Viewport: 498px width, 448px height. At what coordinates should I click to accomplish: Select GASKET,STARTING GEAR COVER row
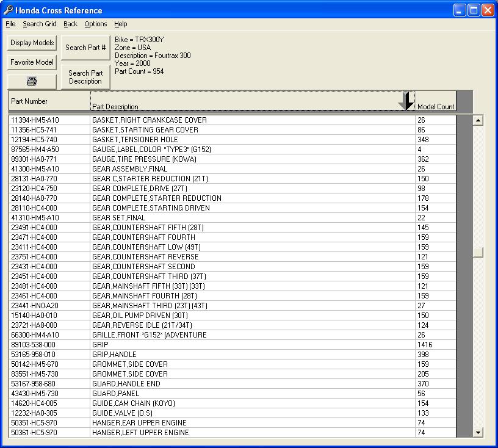tap(233, 130)
